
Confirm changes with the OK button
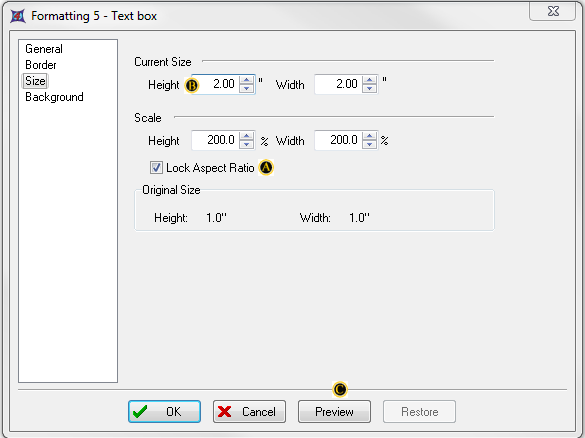tap(164, 412)
